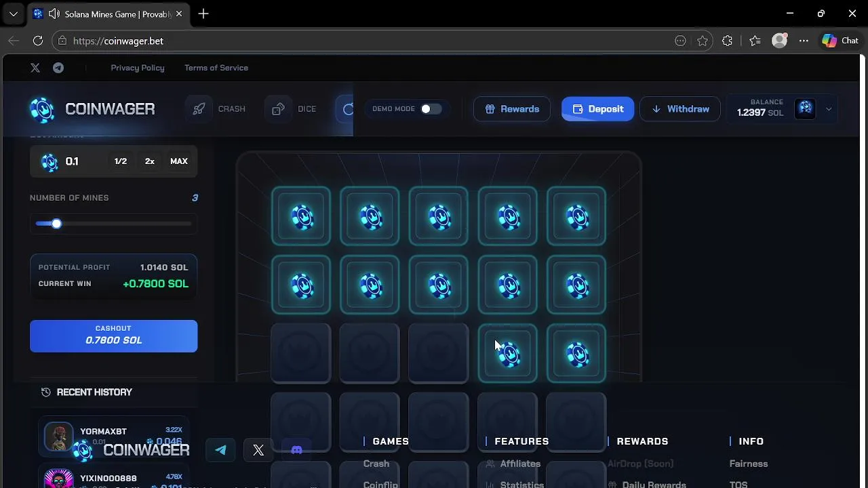The image size is (868, 488).
Task: Click the number of mines slider handle
Action: pyautogui.click(x=56, y=224)
